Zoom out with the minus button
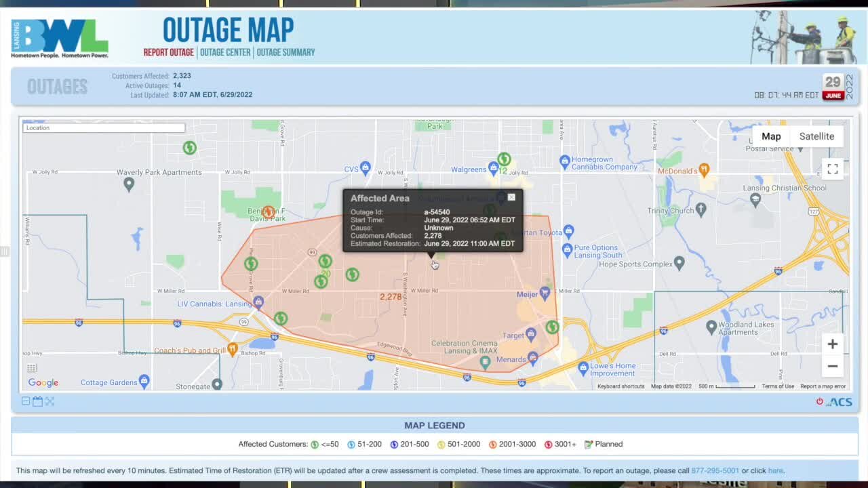Viewport: 868px width, 488px height. (833, 366)
